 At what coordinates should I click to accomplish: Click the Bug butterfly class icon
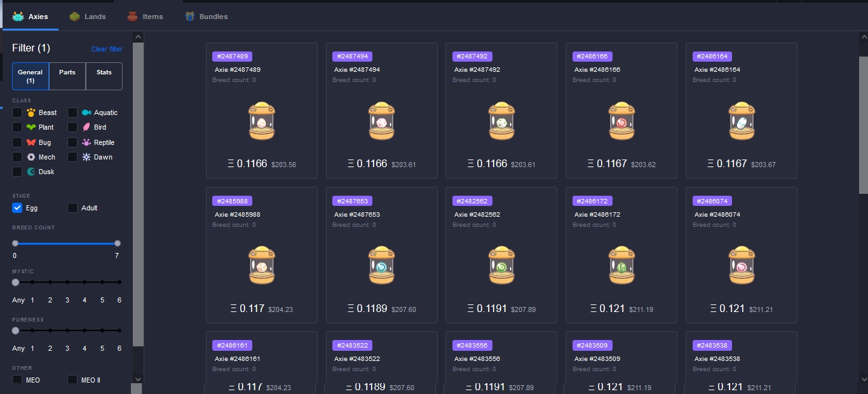point(31,142)
